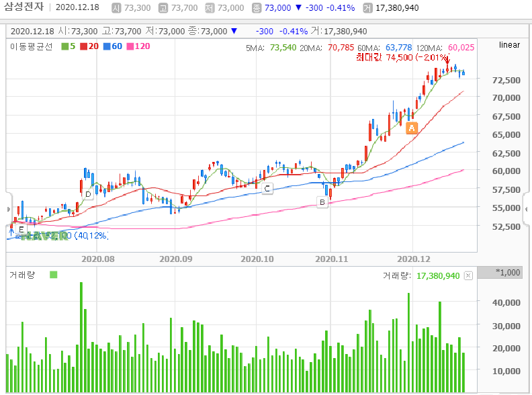Click the pink 120-day moving average swatch

point(130,46)
